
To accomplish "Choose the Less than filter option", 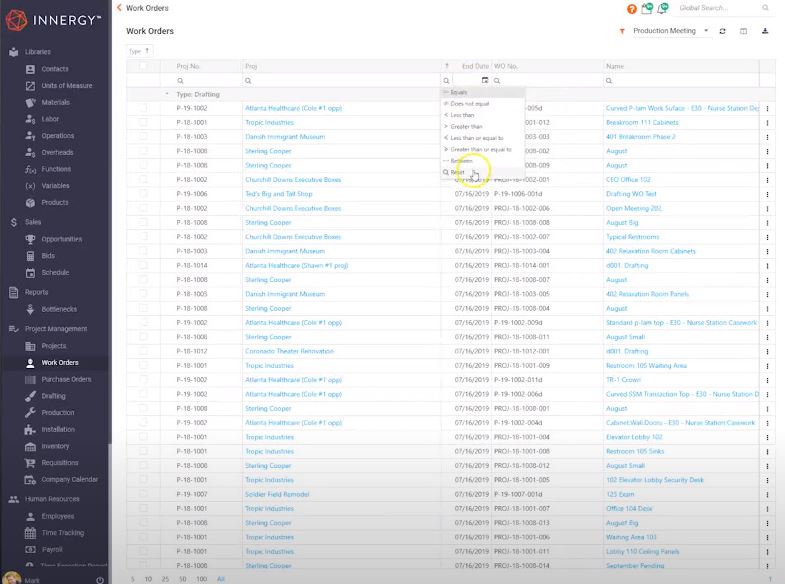I will coord(483,115).
